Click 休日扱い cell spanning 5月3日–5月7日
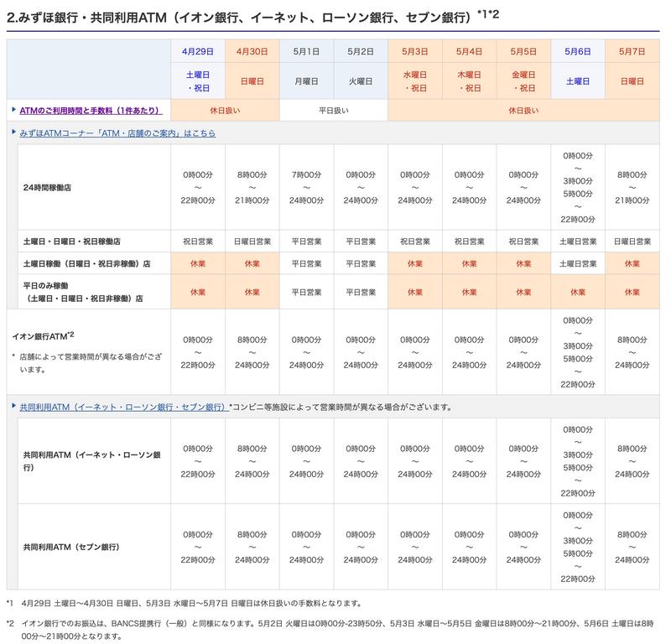The image size is (671, 644). 523,111
